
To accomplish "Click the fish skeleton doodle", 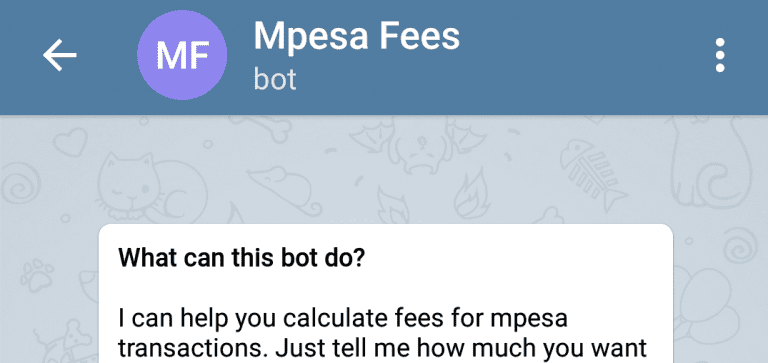I will pos(592,173).
